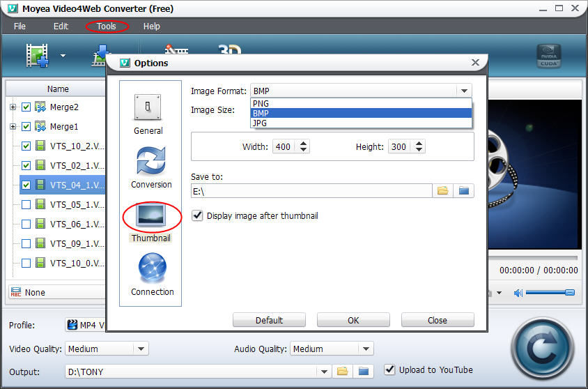Click the VTS_09_1 video file icon
Screen dimensions: 588x389
pos(40,243)
